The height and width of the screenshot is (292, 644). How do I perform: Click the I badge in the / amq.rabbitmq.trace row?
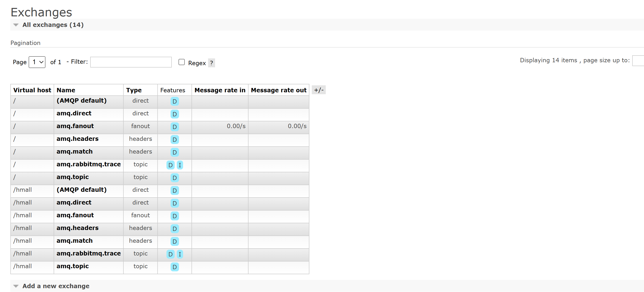tap(180, 165)
